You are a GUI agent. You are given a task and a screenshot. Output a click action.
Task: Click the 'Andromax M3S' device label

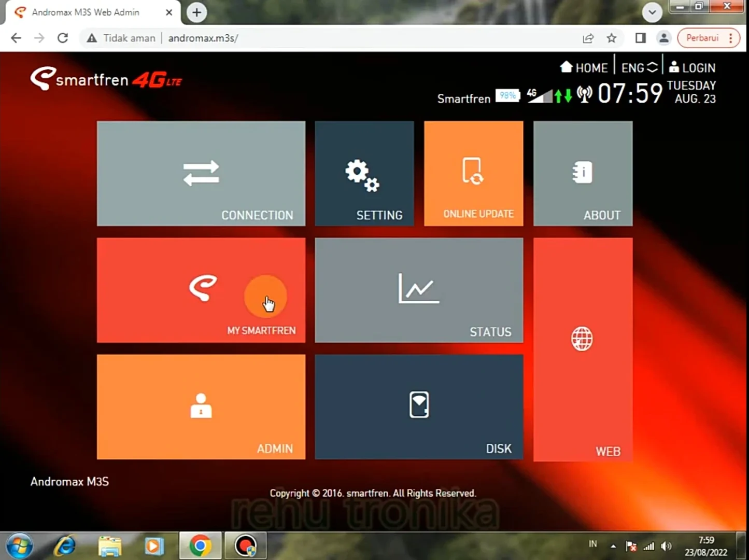[69, 482]
